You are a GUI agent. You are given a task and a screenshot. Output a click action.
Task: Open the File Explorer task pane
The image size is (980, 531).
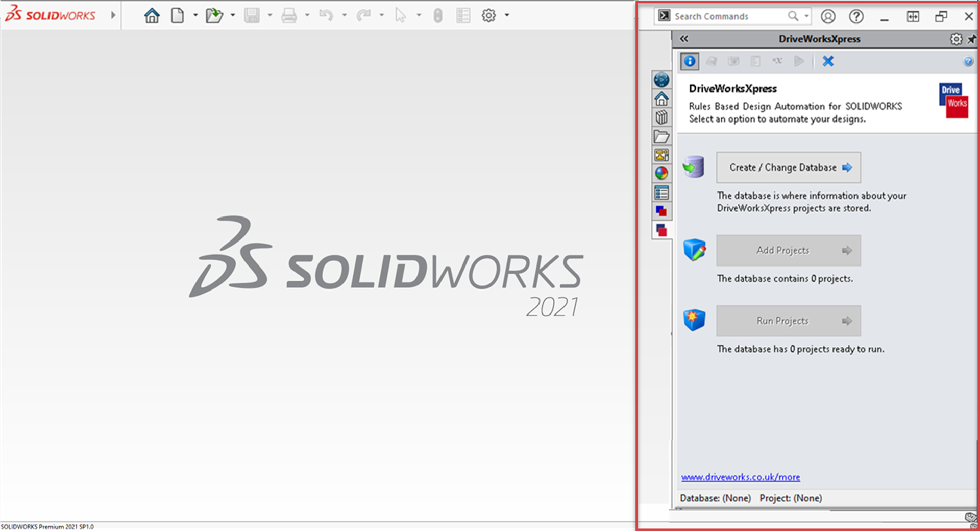(x=661, y=136)
